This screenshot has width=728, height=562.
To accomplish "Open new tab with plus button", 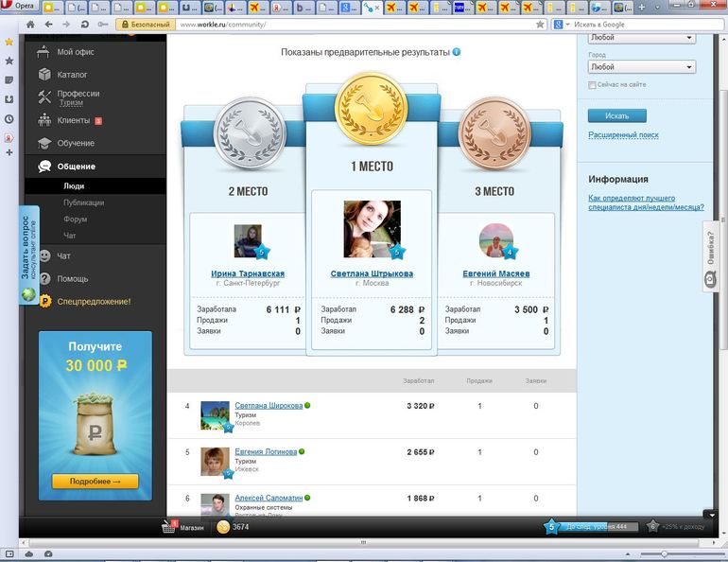I will (641, 7).
